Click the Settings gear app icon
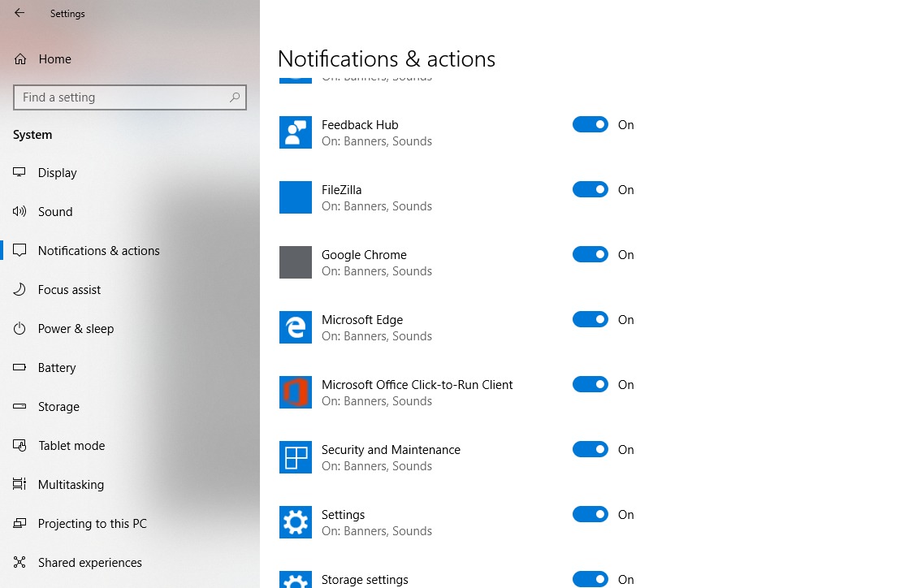The image size is (917, 588). coord(296,521)
